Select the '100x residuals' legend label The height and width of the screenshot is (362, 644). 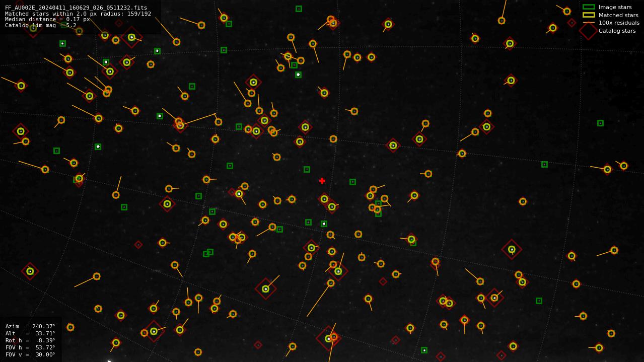[x=619, y=23]
